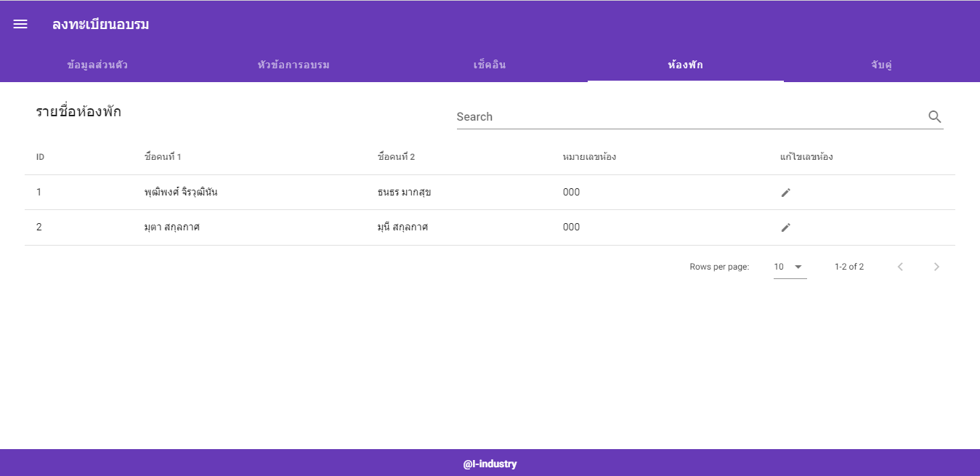This screenshot has width=980, height=476.
Task: Click the รายชื่อห้องพัก heading
Action: [80, 112]
